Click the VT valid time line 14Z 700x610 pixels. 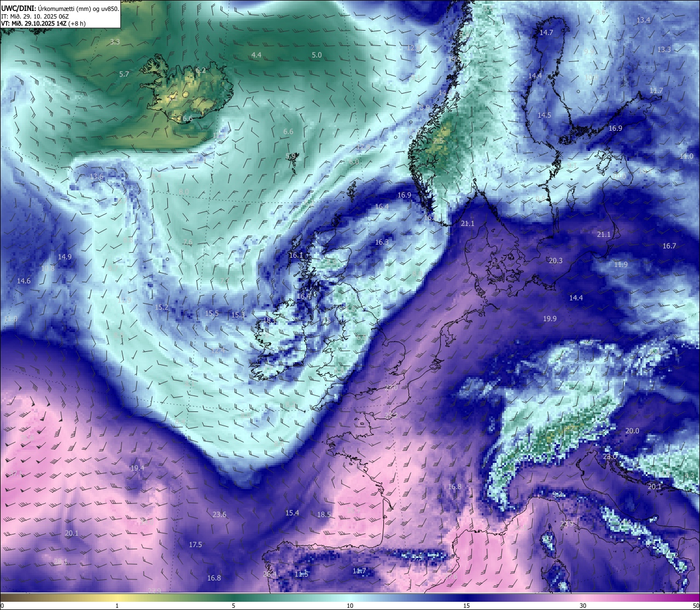(44, 24)
